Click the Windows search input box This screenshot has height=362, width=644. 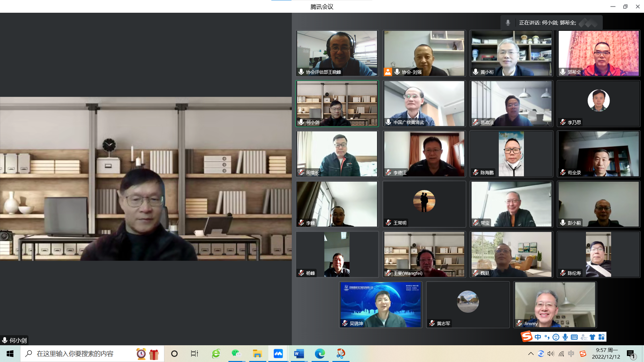pos(75,354)
